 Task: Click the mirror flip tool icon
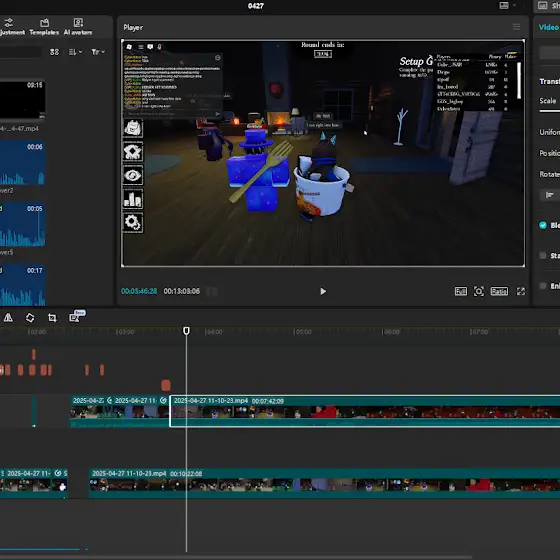pyautogui.click(x=8, y=318)
